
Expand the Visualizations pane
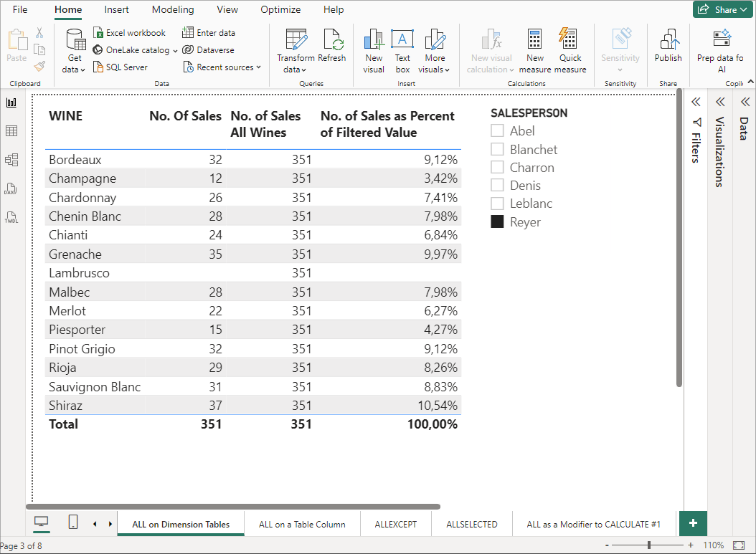pyautogui.click(x=720, y=102)
